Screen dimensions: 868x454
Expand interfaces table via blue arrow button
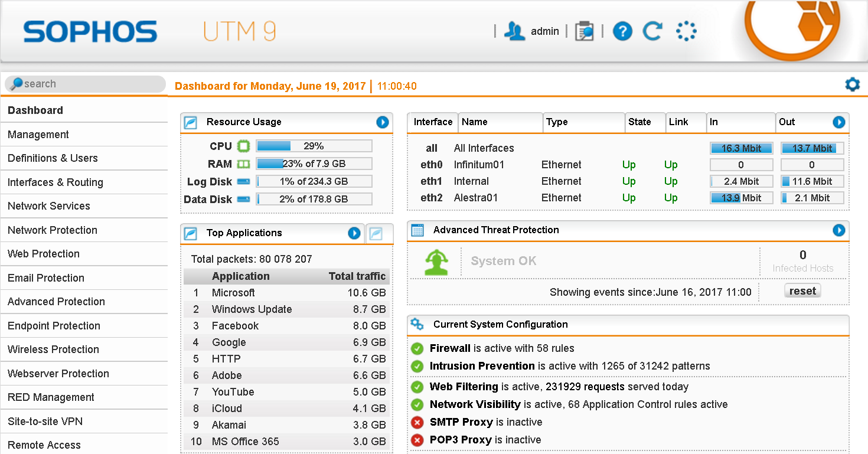839,122
